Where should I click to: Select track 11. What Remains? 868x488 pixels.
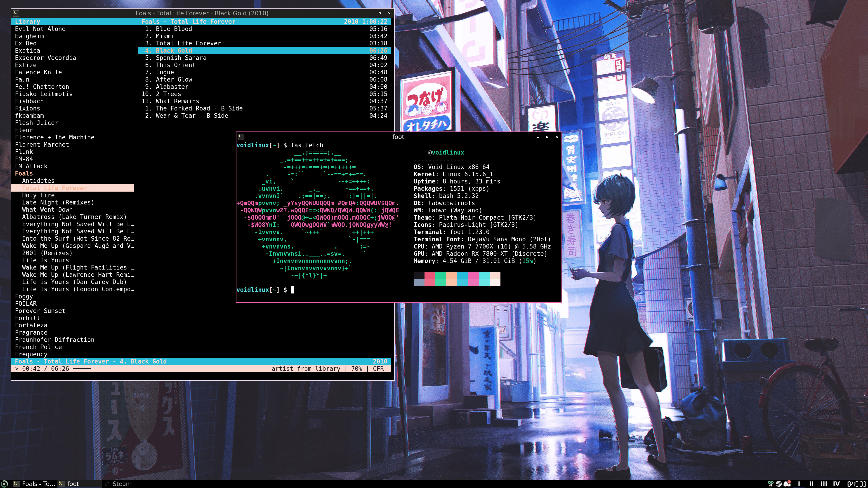click(264, 101)
